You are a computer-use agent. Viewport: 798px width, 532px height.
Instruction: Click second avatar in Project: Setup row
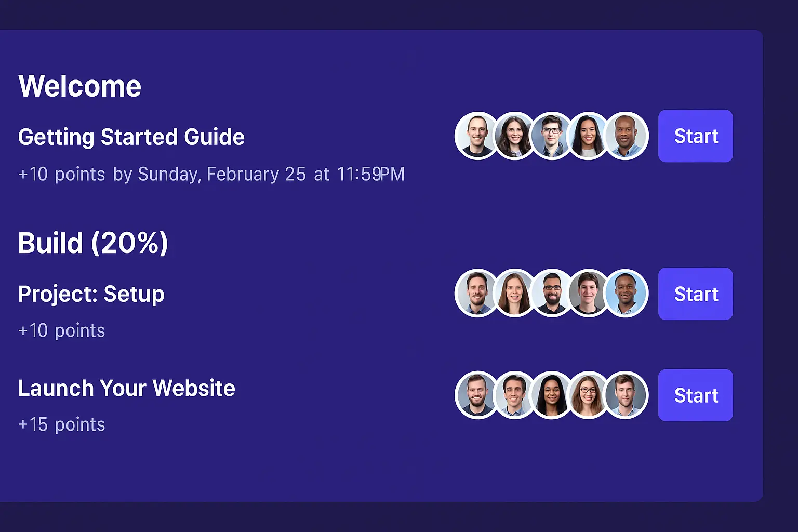[x=515, y=293]
